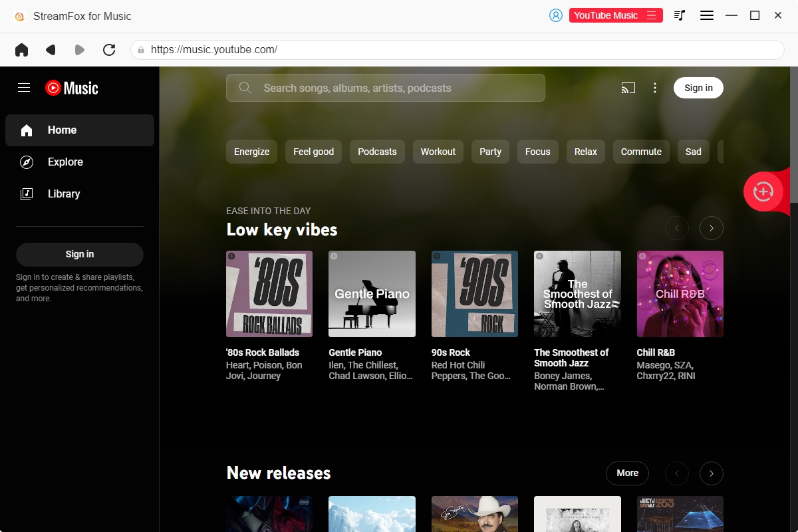The image size is (798, 532).
Task: Click the StreamFox app logo icon
Action: pos(19,16)
